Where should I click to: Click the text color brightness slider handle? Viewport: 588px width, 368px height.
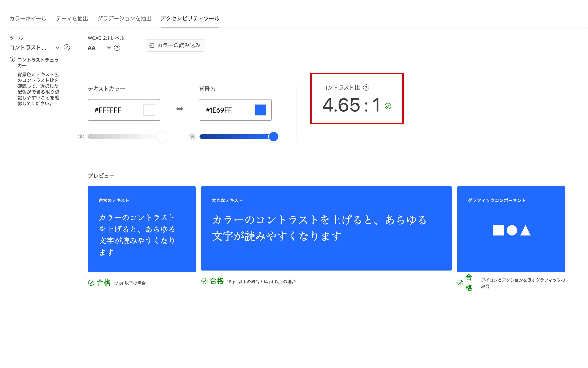[162, 137]
